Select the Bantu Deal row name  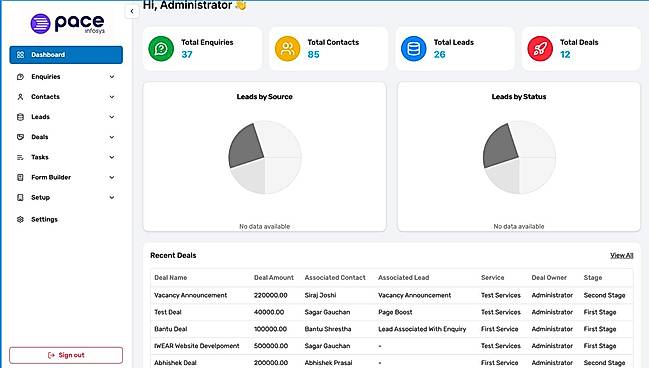(x=171, y=329)
